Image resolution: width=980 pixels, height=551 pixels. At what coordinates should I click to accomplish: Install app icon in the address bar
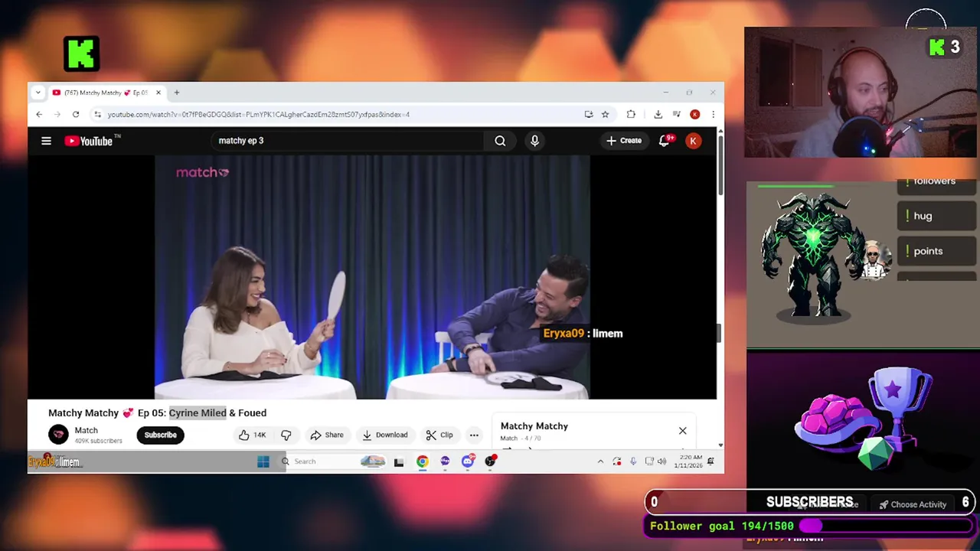point(588,115)
